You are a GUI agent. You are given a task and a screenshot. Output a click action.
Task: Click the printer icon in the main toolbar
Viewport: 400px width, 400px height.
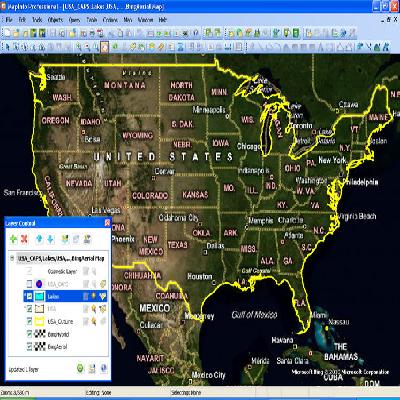[x=92, y=33]
